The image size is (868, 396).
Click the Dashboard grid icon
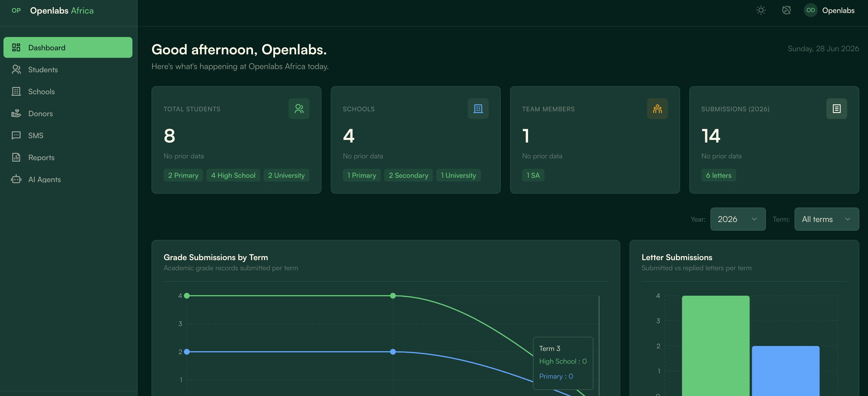click(16, 47)
